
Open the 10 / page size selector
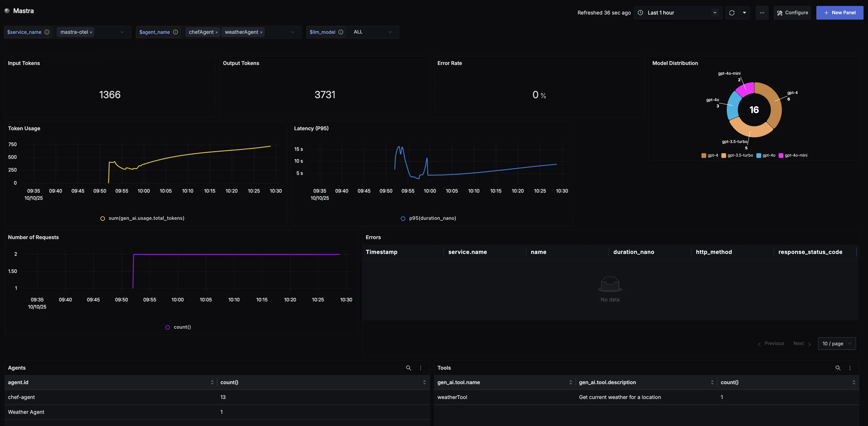(x=837, y=344)
